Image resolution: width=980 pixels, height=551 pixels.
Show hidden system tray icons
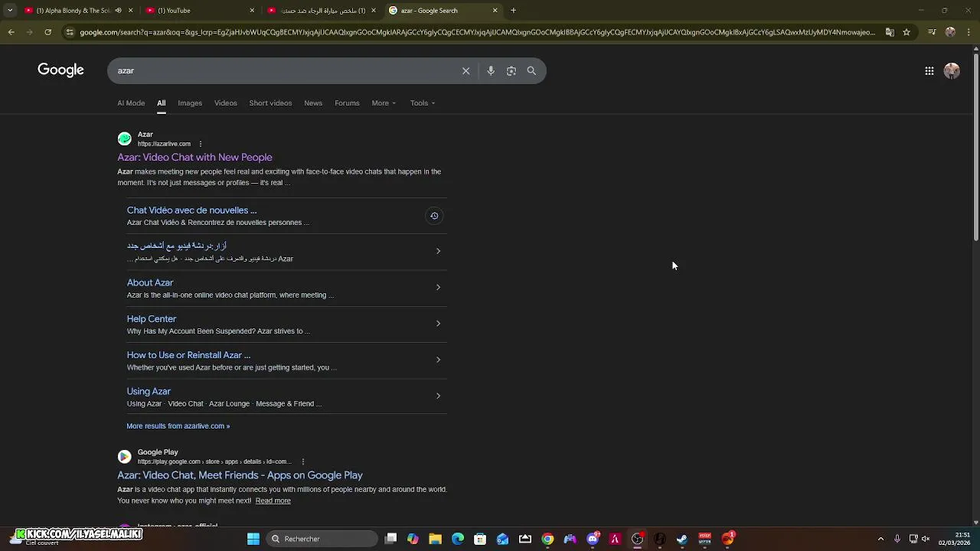(x=880, y=539)
